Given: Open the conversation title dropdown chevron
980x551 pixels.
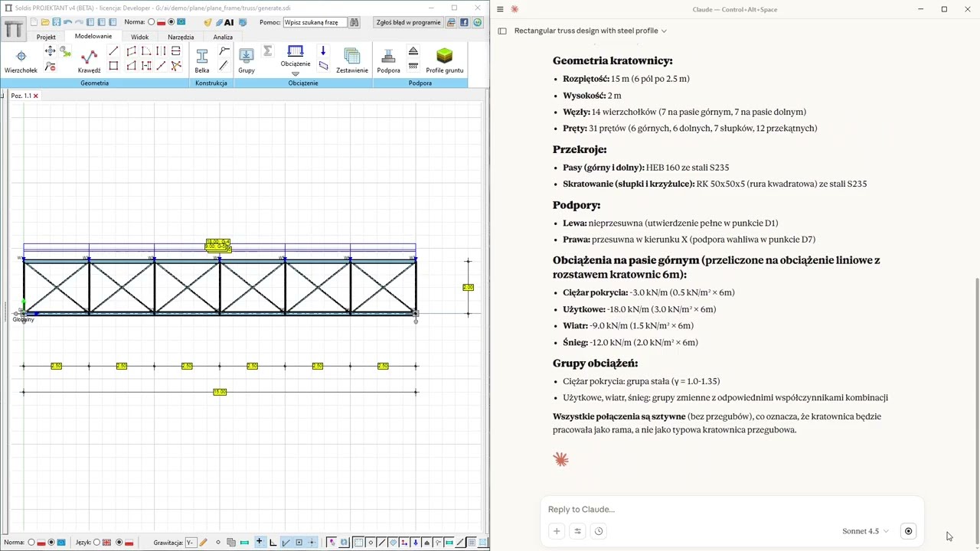Looking at the screenshot, I should [x=664, y=31].
